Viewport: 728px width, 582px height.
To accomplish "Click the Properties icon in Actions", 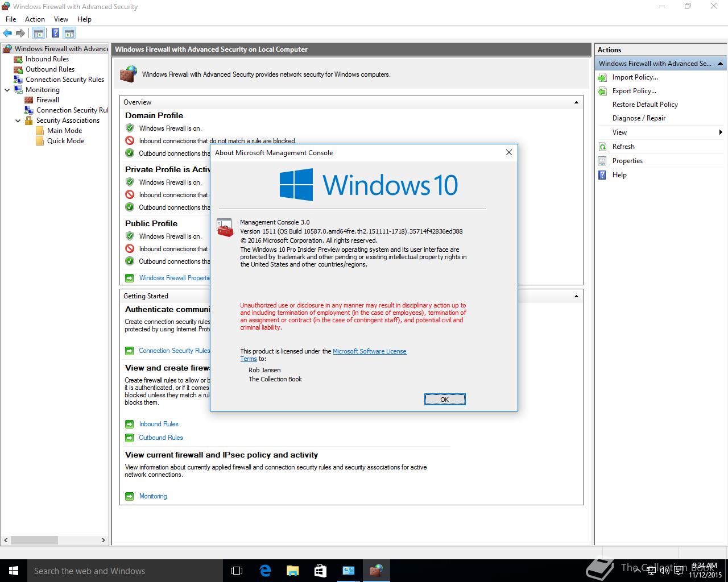I will point(602,161).
